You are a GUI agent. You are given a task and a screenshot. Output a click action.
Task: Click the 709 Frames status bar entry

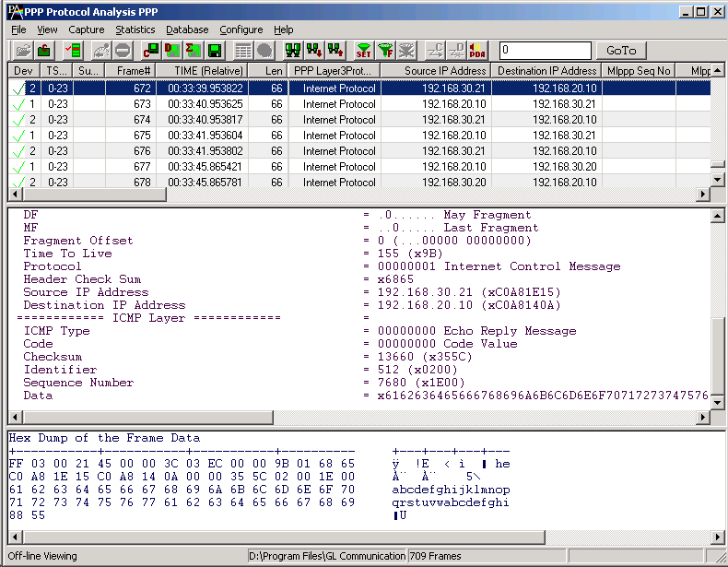(487, 556)
